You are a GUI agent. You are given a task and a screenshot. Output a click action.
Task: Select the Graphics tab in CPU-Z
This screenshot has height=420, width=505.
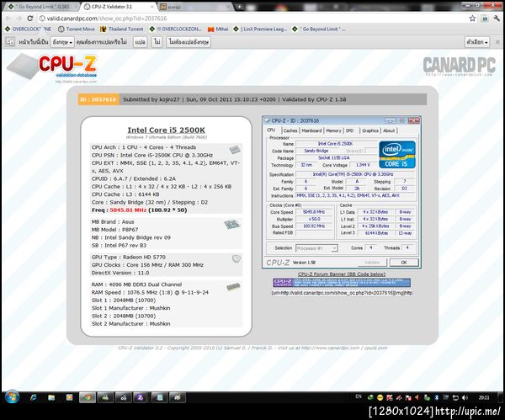(x=370, y=130)
